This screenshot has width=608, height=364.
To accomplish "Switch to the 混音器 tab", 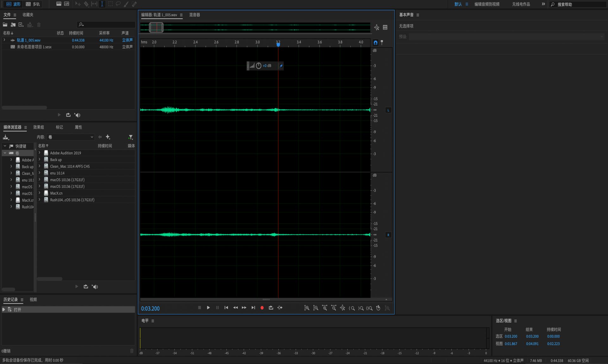I will pos(194,15).
